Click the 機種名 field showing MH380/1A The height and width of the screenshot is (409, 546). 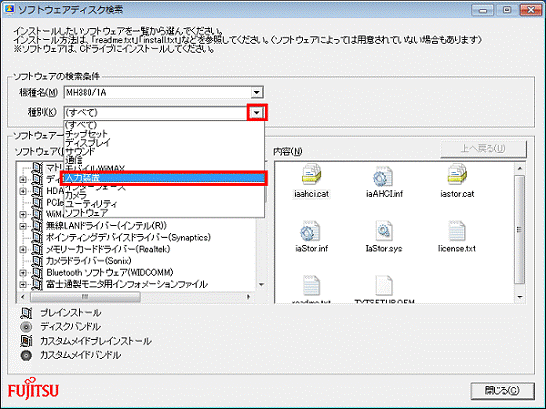tap(163, 93)
